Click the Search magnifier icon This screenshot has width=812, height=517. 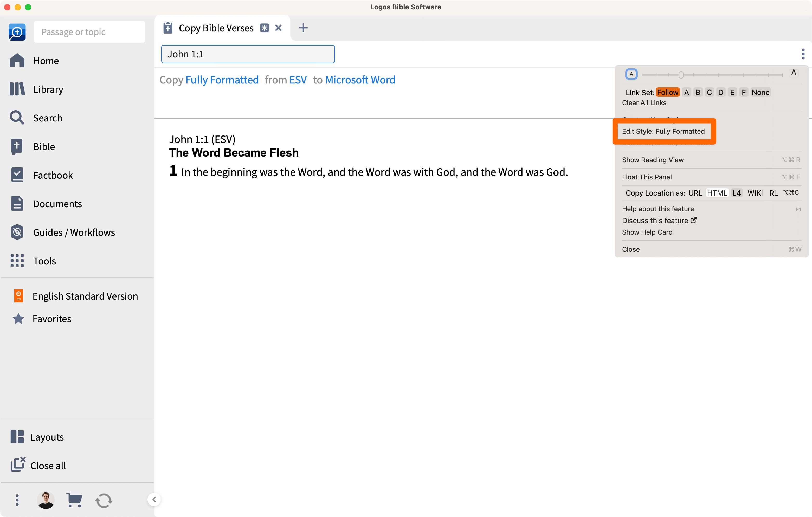pyautogui.click(x=17, y=118)
